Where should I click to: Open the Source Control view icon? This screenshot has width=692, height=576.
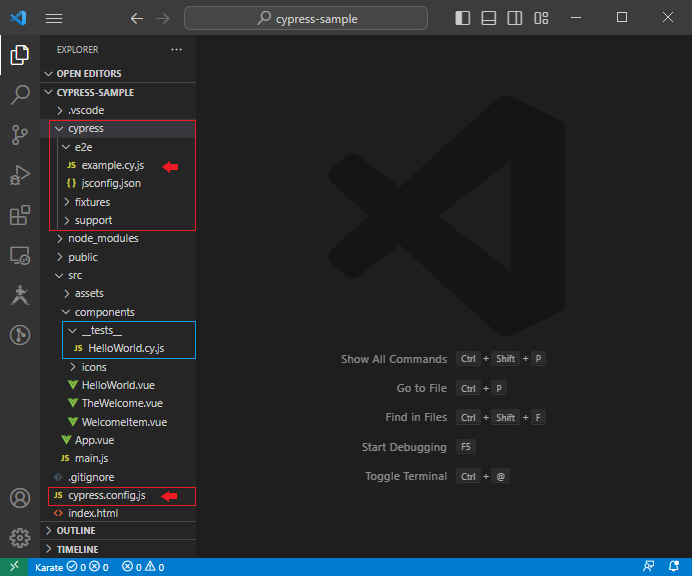pos(20,135)
